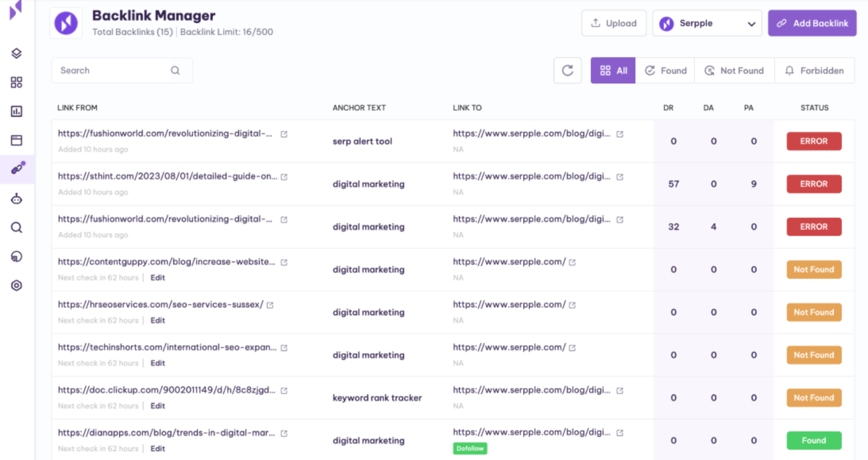
Task: Switch to the Not Found filter tab
Action: (734, 70)
